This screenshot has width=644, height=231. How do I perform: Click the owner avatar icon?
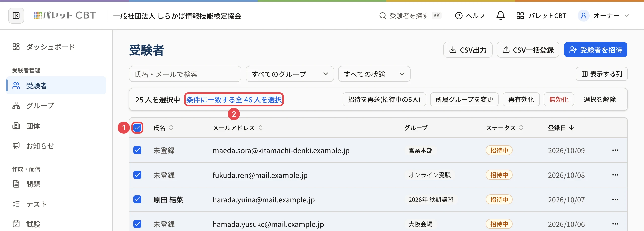click(583, 16)
